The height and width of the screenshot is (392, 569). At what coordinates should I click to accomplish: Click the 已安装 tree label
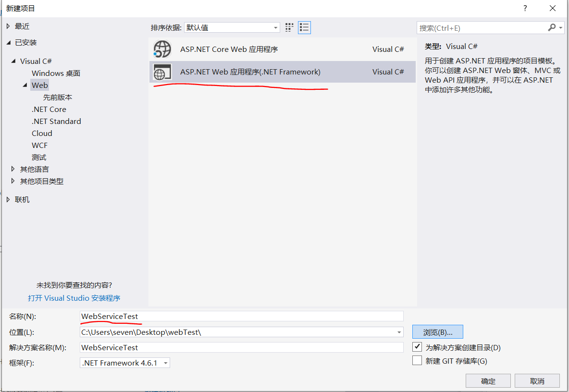point(26,42)
